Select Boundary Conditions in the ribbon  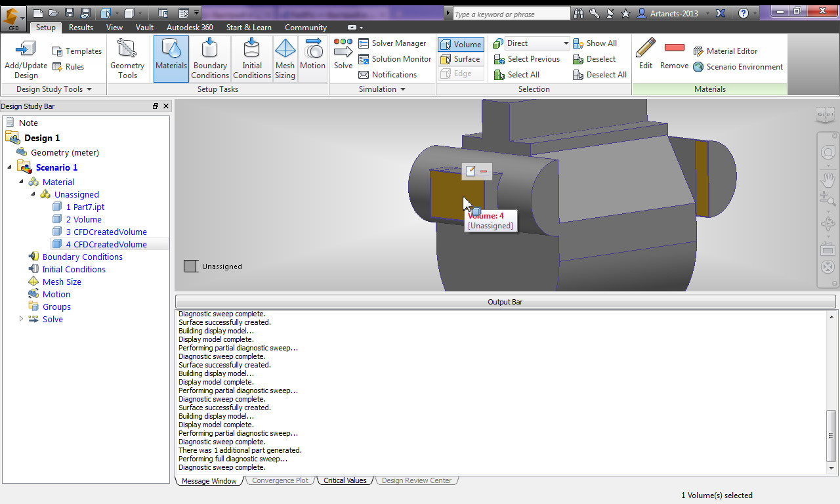point(210,59)
